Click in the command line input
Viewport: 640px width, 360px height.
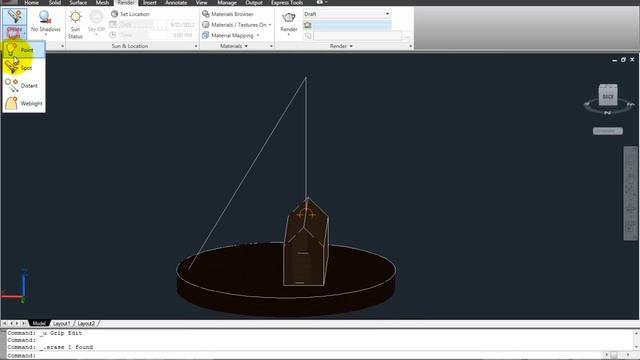pyautogui.click(x=318, y=356)
